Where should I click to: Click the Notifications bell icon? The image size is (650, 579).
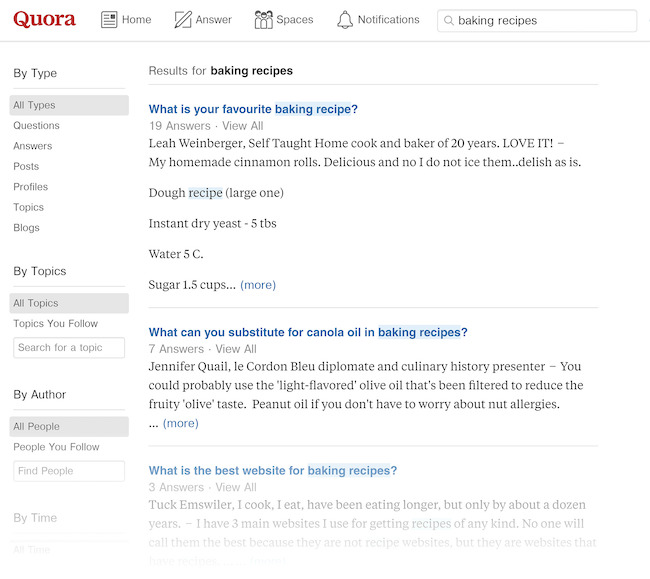[x=345, y=20]
